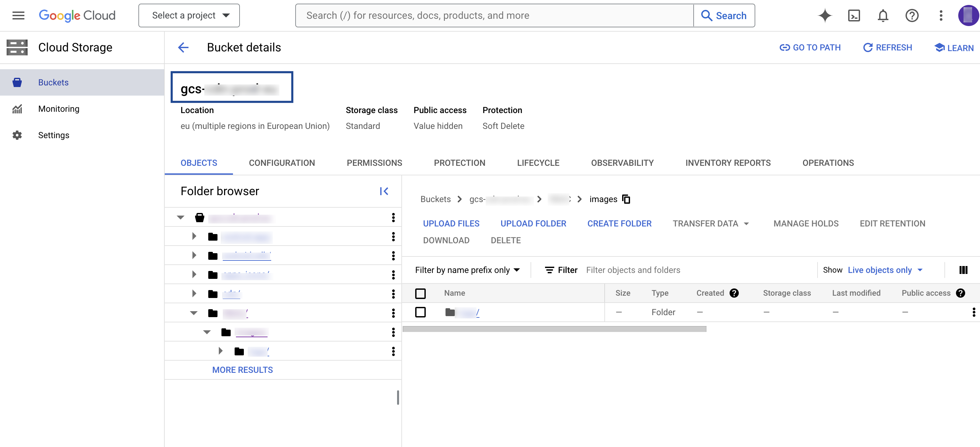Click MORE RESULTS in folder browser
980x447 pixels.
pyautogui.click(x=242, y=370)
